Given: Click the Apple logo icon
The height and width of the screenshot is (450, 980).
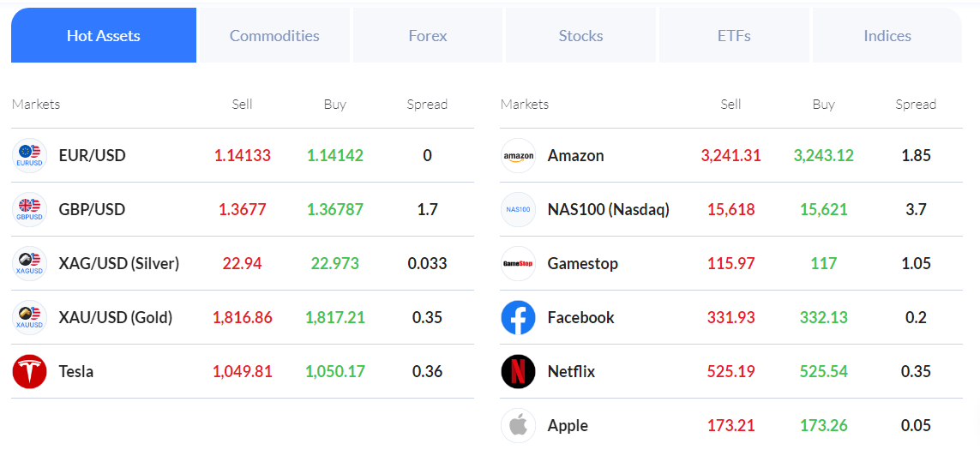Looking at the screenshot, I should click(x=518, y=426).
